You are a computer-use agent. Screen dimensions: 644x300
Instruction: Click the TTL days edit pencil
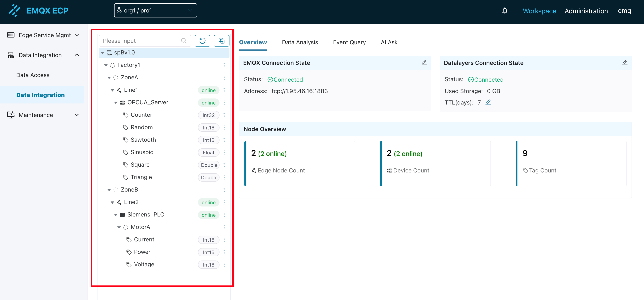pos(488,102)
